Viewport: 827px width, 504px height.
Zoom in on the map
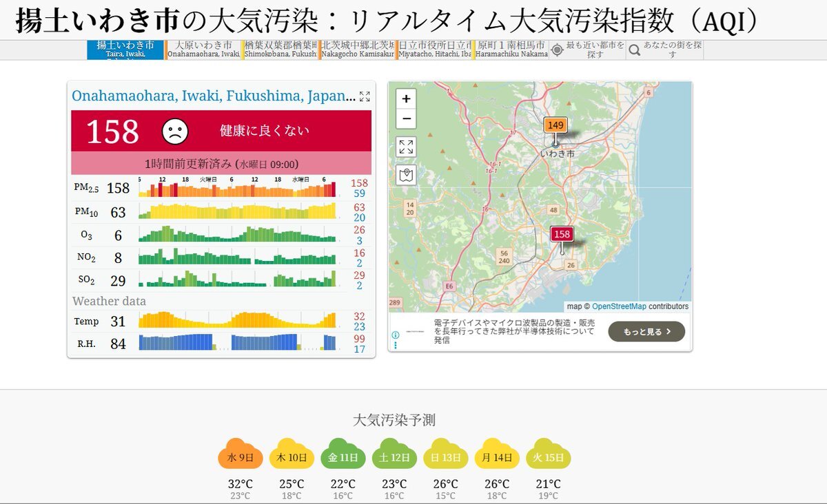[x=406, y=99]
